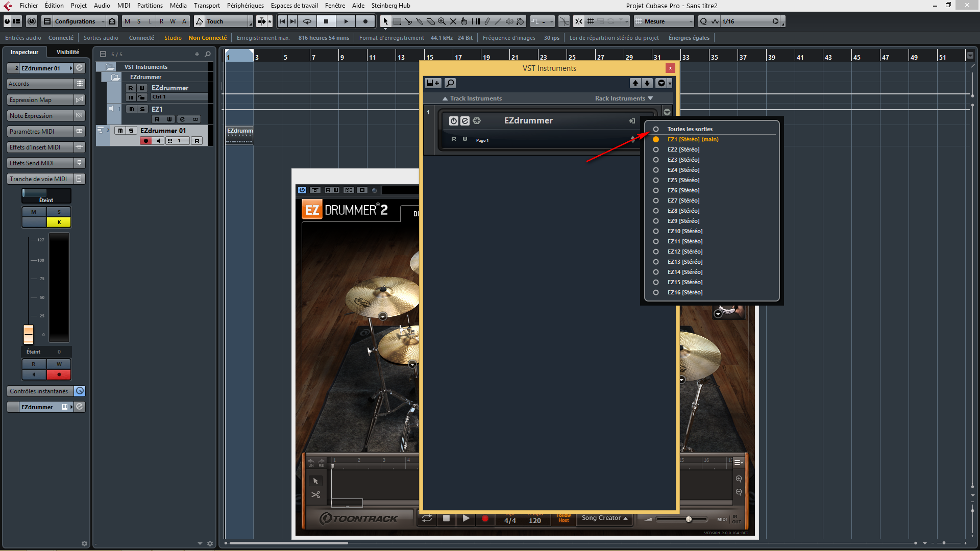
Task: Open the Périphériques menu
Action: click(246, 6)
